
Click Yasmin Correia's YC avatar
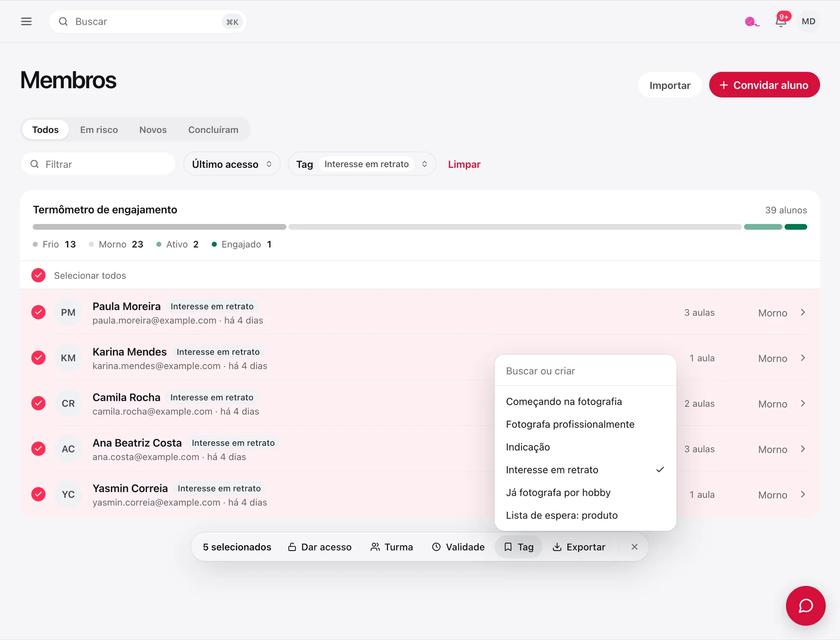tap(68, 494)
